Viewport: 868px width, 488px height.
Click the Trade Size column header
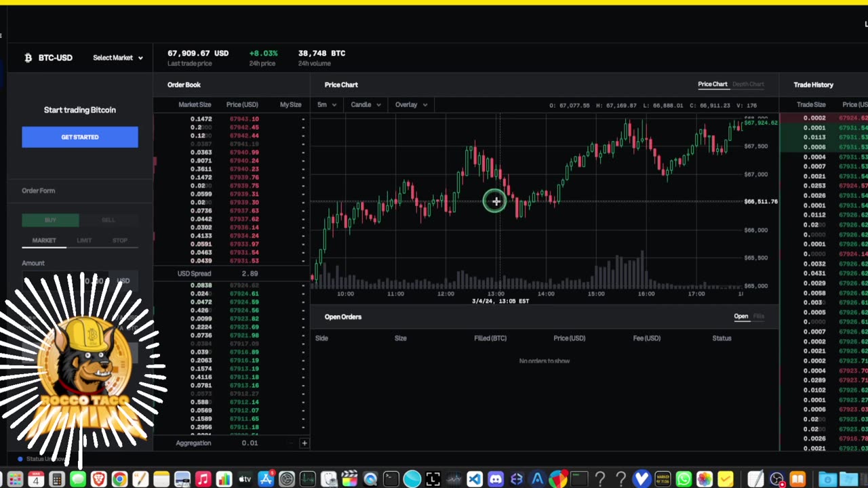click(x=811, y=104)
